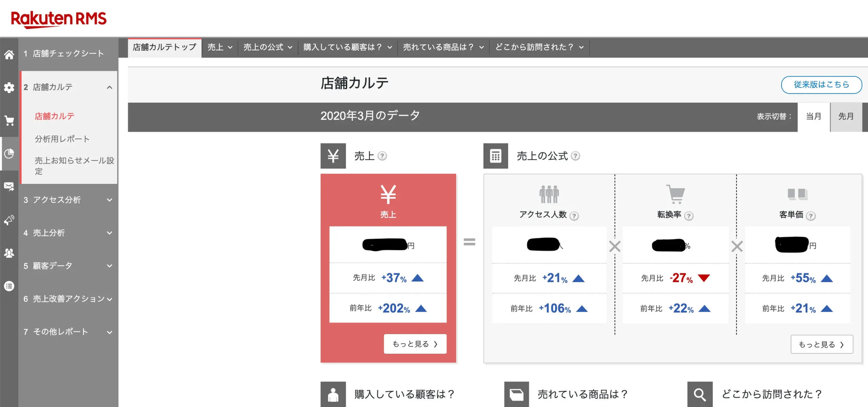868x407 pixels.
Task: Open 売上お知らせメール設定 in sidebar
Action: [x=75, y=166]
